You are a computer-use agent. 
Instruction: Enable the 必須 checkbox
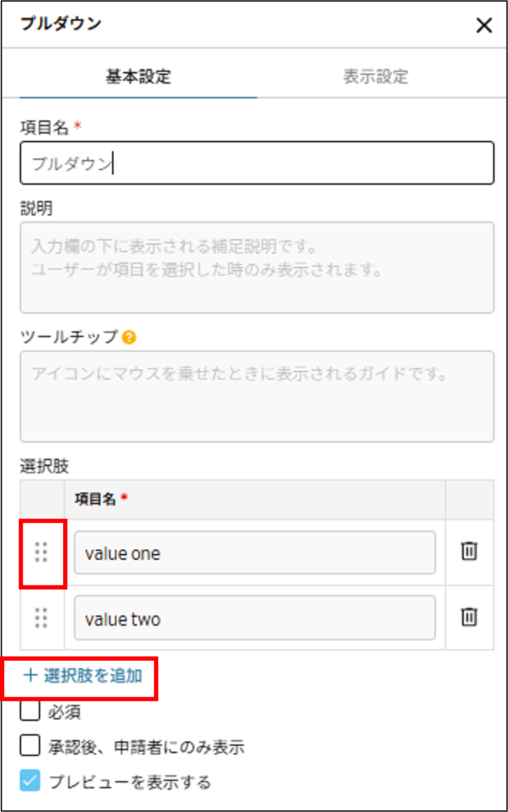30,711
